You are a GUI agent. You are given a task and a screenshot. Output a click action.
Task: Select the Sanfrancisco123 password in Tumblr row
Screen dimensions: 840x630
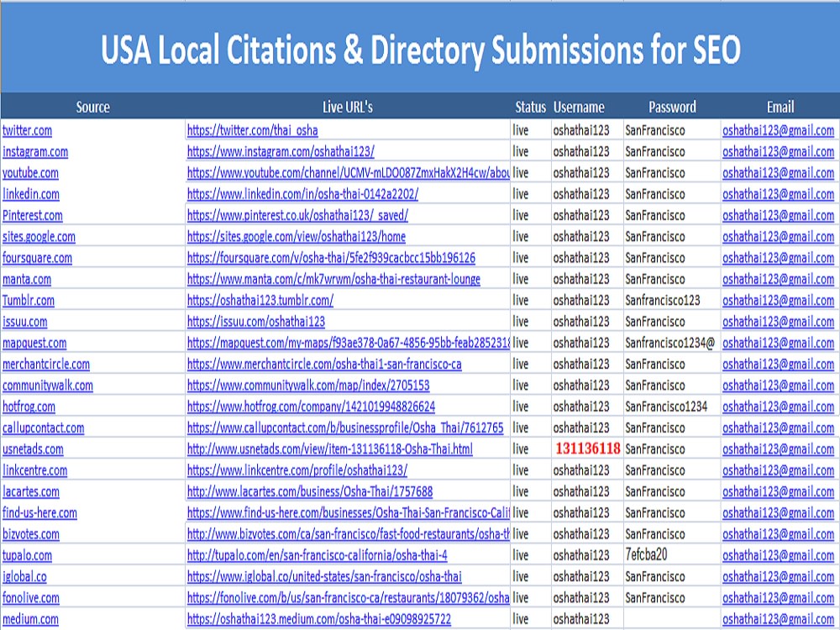click(x=663, y=301)
